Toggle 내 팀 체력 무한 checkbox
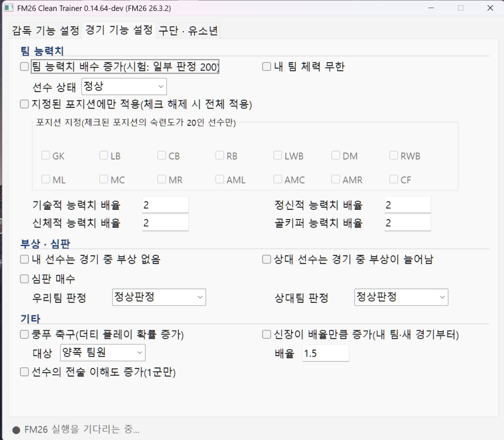 267,67
